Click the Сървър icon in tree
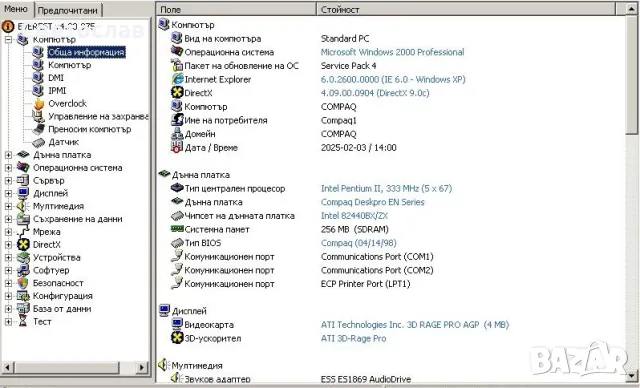 23,180
